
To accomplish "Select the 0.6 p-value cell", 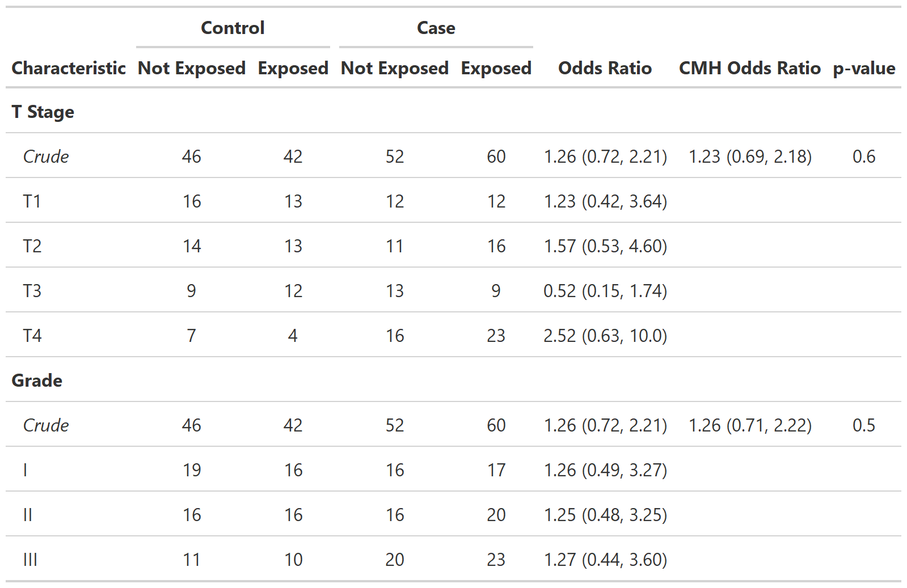I will (863, 156).
